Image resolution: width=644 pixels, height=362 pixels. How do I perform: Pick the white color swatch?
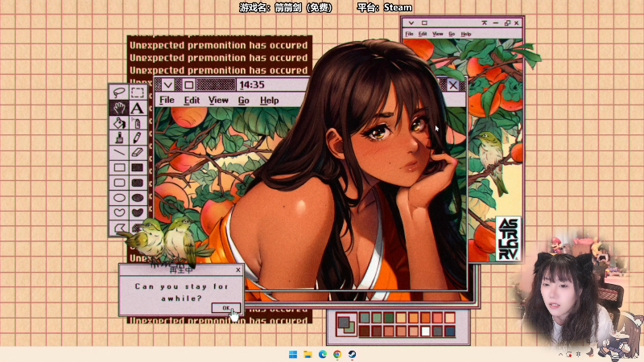[426, 331]
